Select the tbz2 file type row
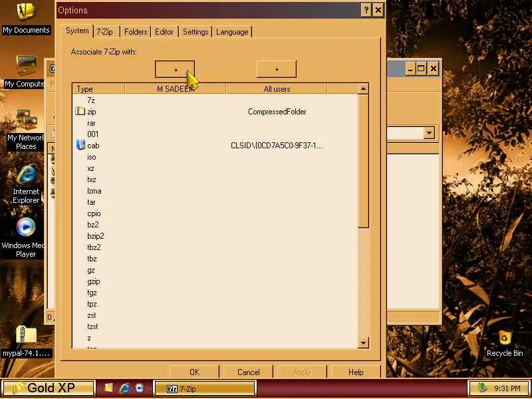 [x=215, y=247]
